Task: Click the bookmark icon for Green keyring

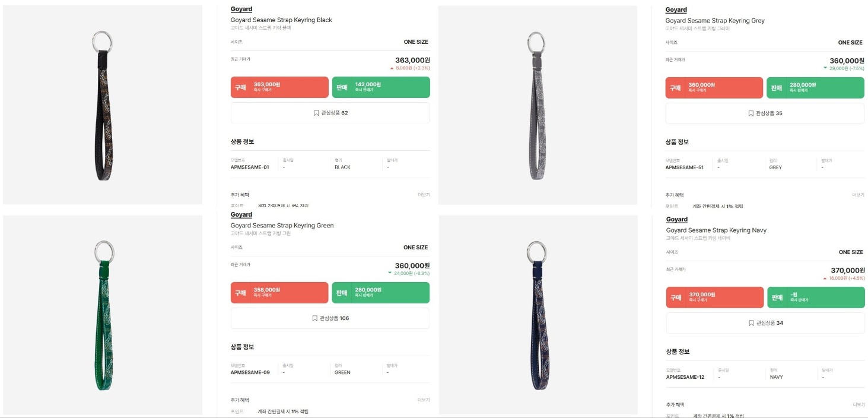Action: click(x=315, y=318)
